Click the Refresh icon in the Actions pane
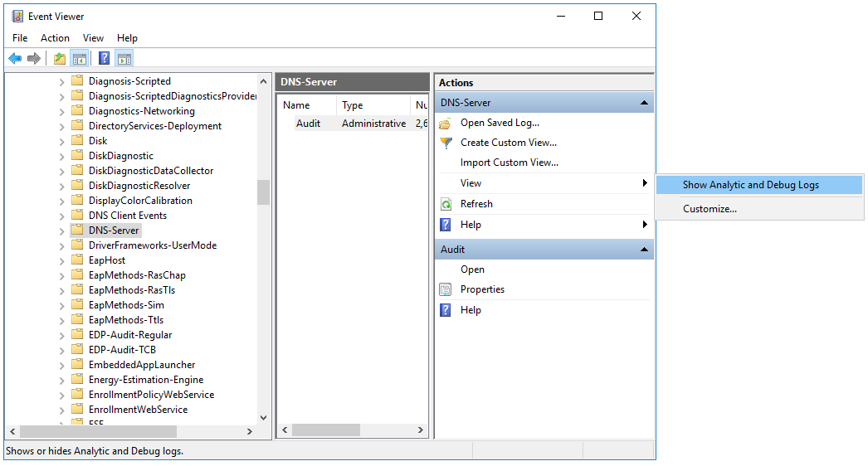 [446, 204]
